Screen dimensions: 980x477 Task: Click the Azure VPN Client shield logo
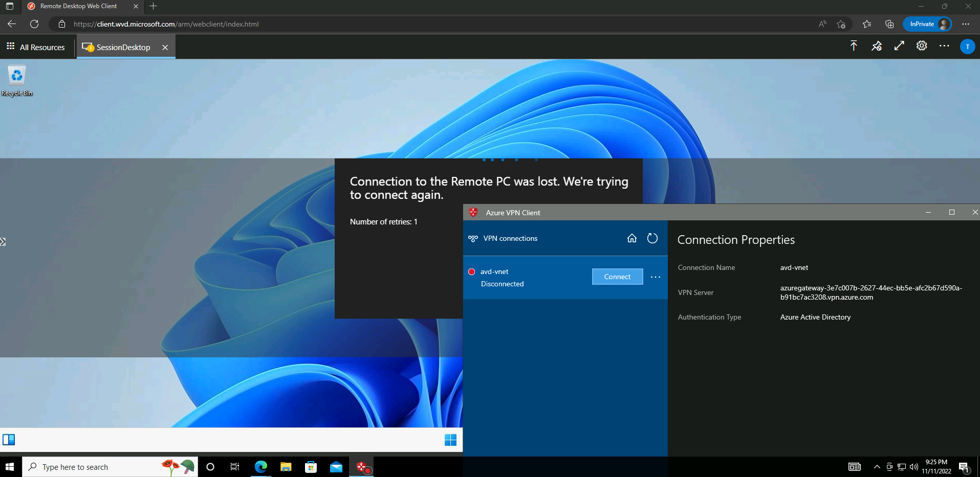tap(473, 212)
